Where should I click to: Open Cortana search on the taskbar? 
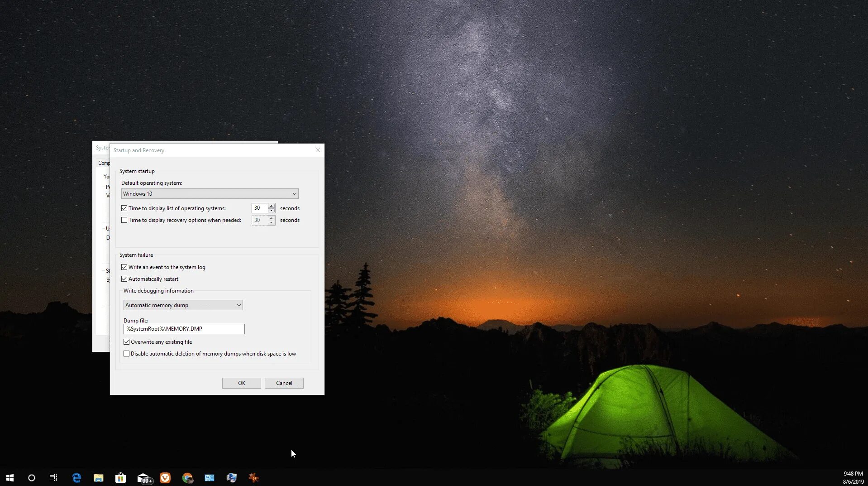(x=31, y=477)
